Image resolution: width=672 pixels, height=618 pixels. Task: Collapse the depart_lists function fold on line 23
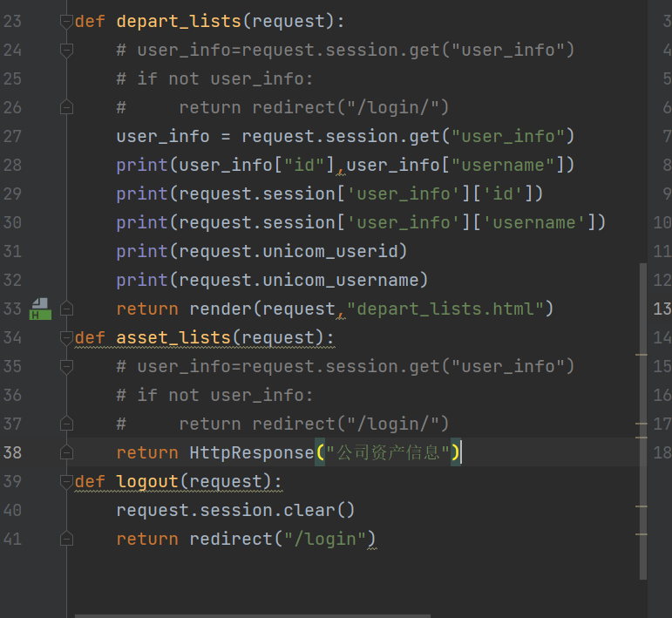66,22
